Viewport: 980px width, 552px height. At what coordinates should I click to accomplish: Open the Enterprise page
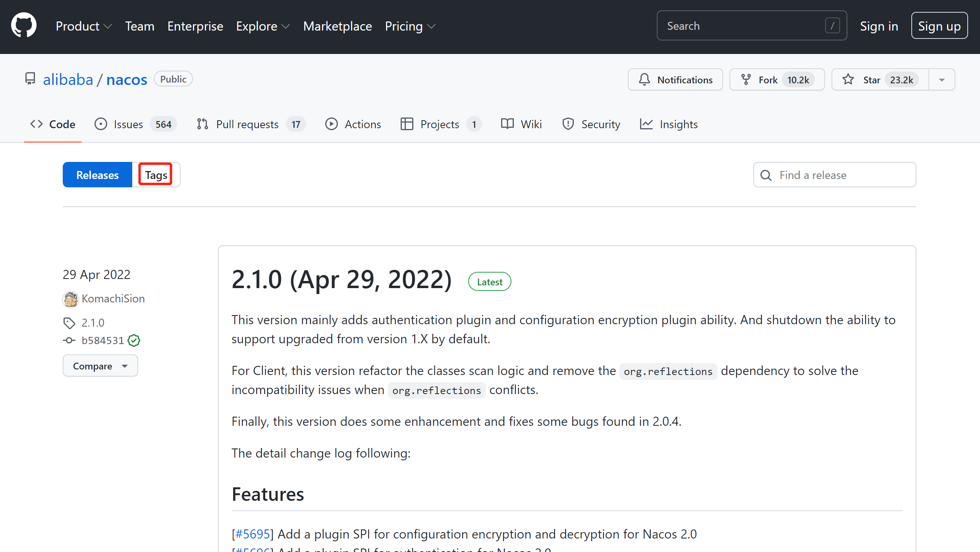click(195, 26)
